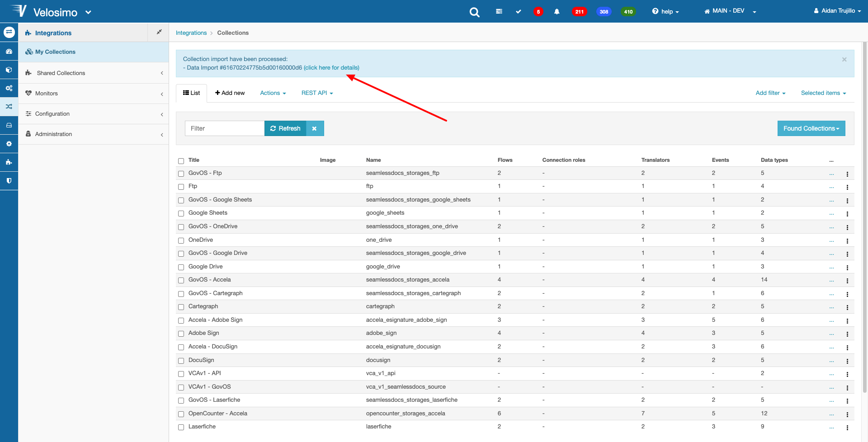
Task: Expand the Administration sidebar section
Action: pyautogui.click(x=94, y=134)
